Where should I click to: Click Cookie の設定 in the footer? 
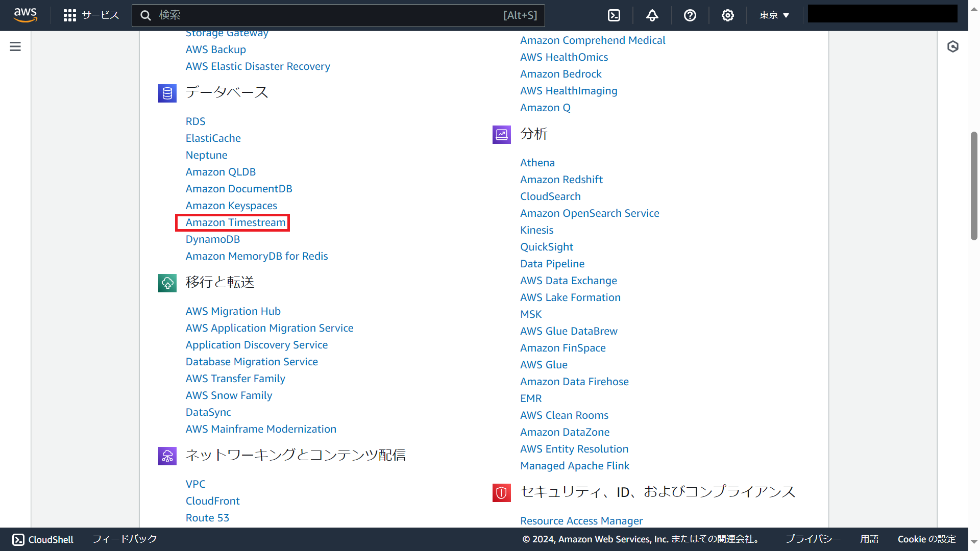(926, 539)
